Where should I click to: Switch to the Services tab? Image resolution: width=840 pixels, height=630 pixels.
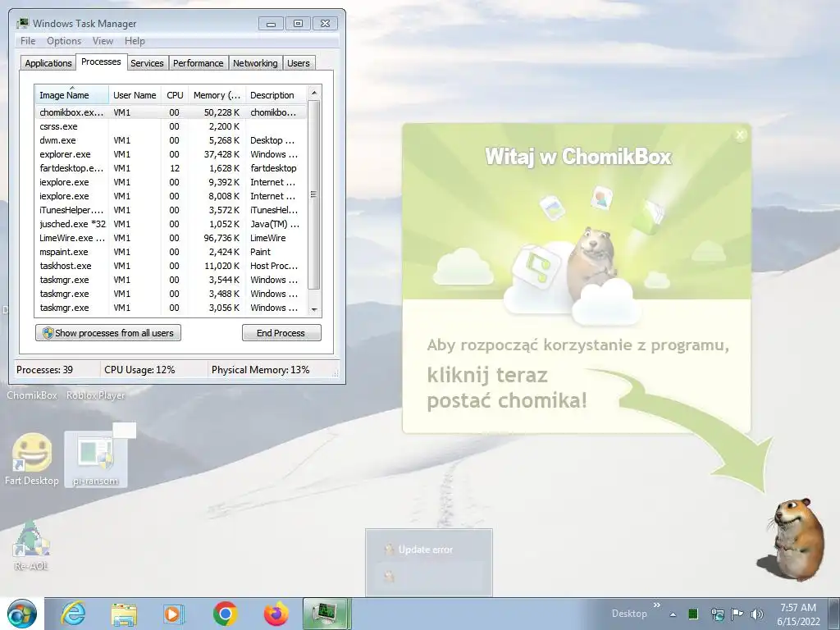[x=147, y=62]
